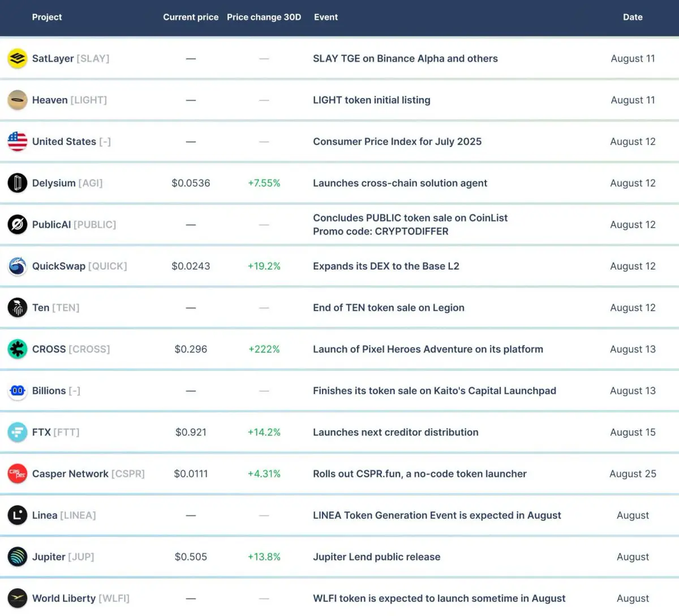Click the +13.8% price change
Image resolution: width=679 pixels, height=616 pixels.
click(264, 557)
